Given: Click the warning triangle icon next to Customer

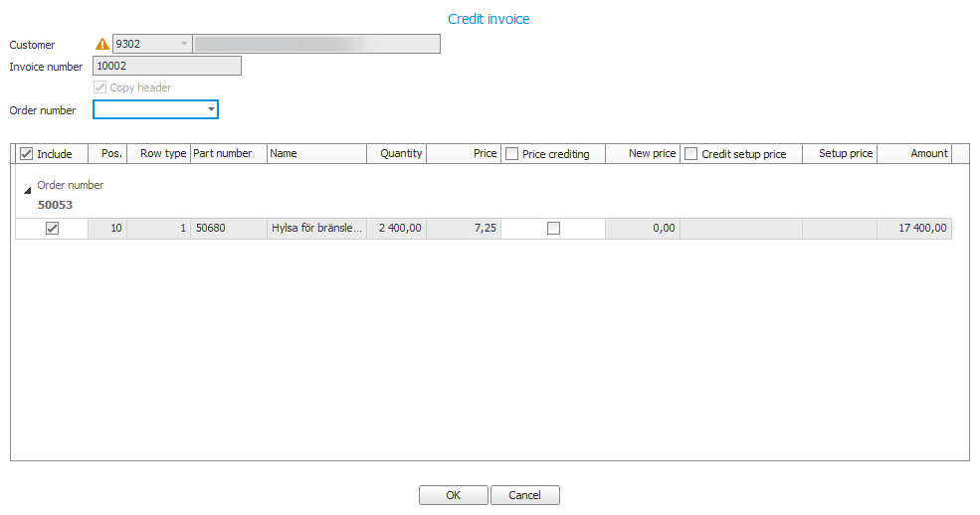Looking at the screenshot, I should 101,44.
